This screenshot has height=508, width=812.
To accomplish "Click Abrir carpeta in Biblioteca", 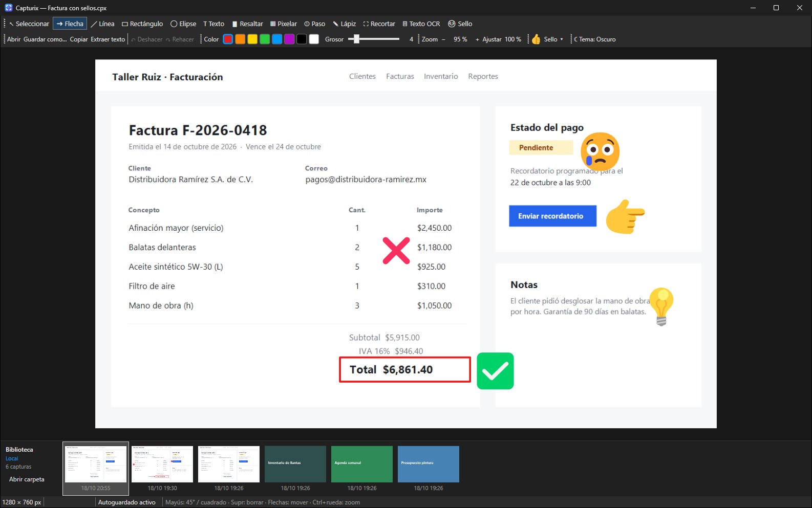I will [x=27, y=479].
